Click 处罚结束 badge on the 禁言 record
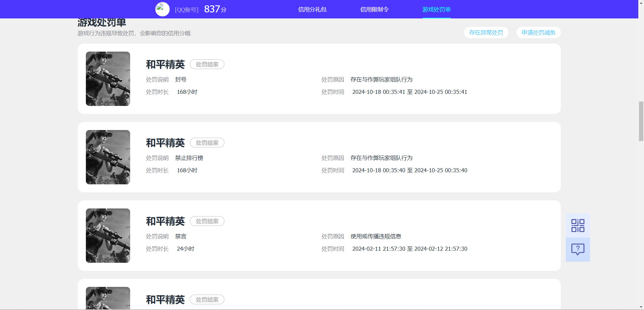644x310 pixels. 207,221
